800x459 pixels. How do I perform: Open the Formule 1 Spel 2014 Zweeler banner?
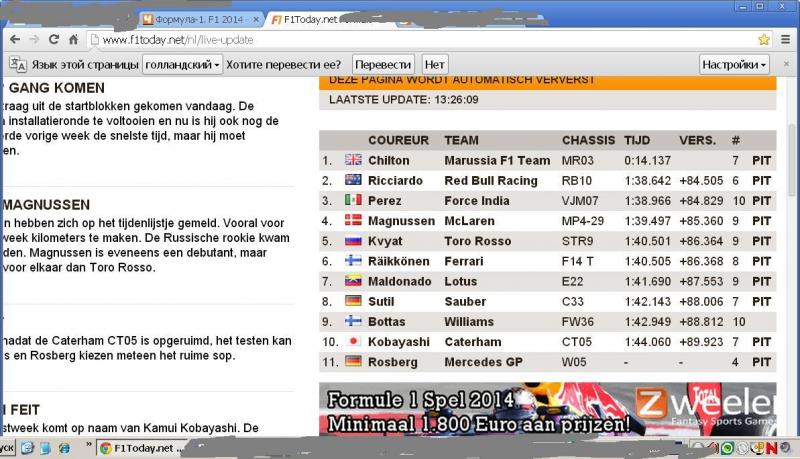(547, 409)
